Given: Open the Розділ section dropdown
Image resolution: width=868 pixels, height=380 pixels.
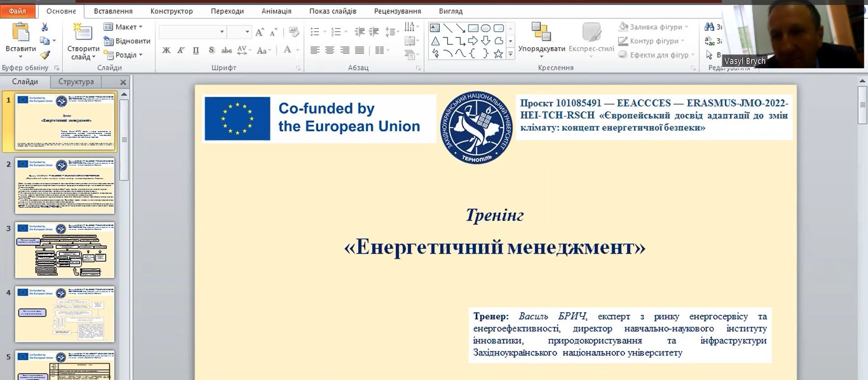Looking at the screenshot, I should pos(123,55).
